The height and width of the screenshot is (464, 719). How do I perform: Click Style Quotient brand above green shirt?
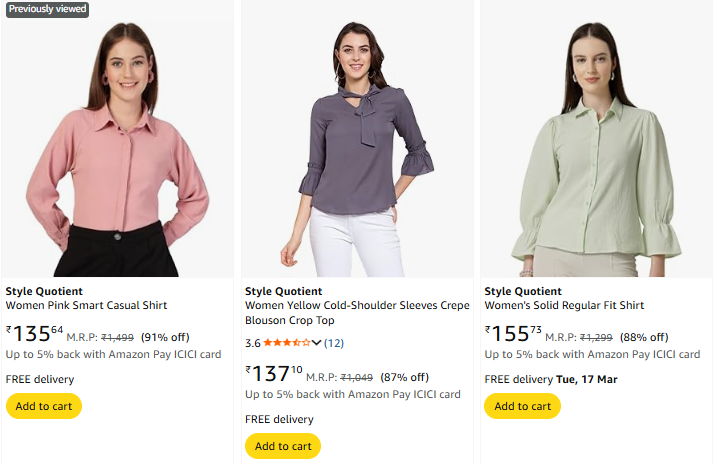(x=523, y=291)
